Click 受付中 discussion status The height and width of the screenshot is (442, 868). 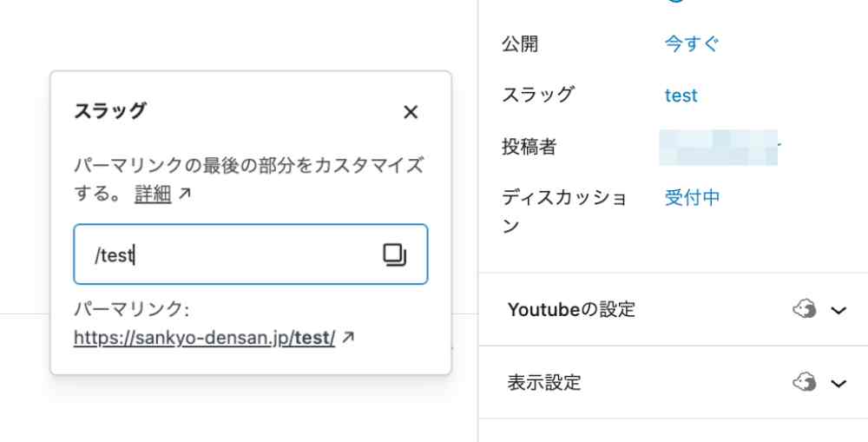tap(693, 197)
